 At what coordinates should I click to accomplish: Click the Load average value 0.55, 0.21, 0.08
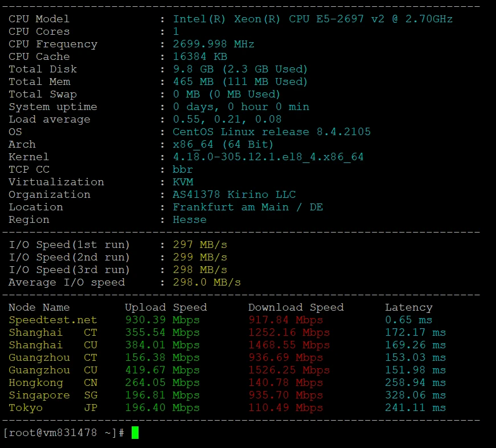point(227,119)
